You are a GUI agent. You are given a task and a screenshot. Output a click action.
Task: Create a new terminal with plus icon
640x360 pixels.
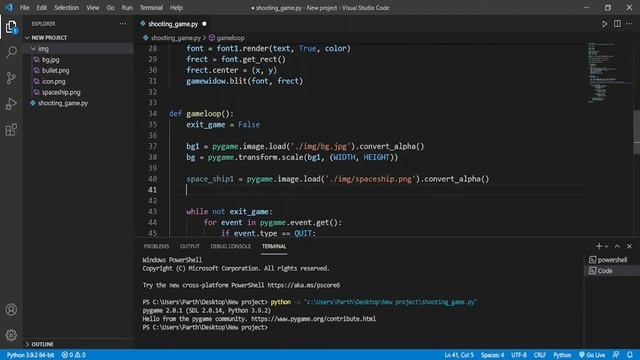(599, 246)
